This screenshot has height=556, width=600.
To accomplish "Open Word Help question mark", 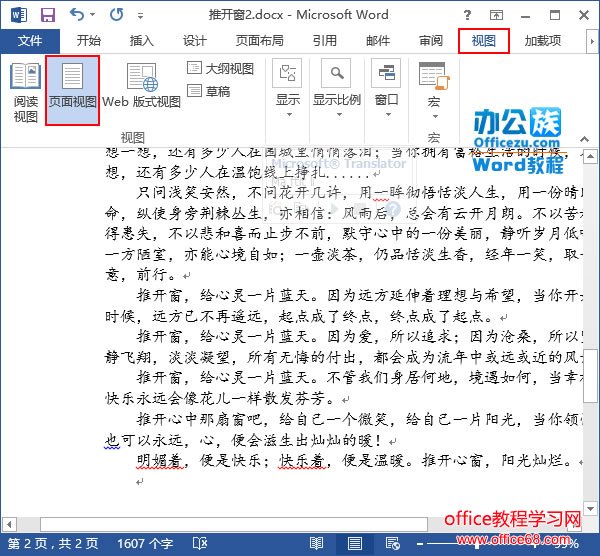I will 467,15.
